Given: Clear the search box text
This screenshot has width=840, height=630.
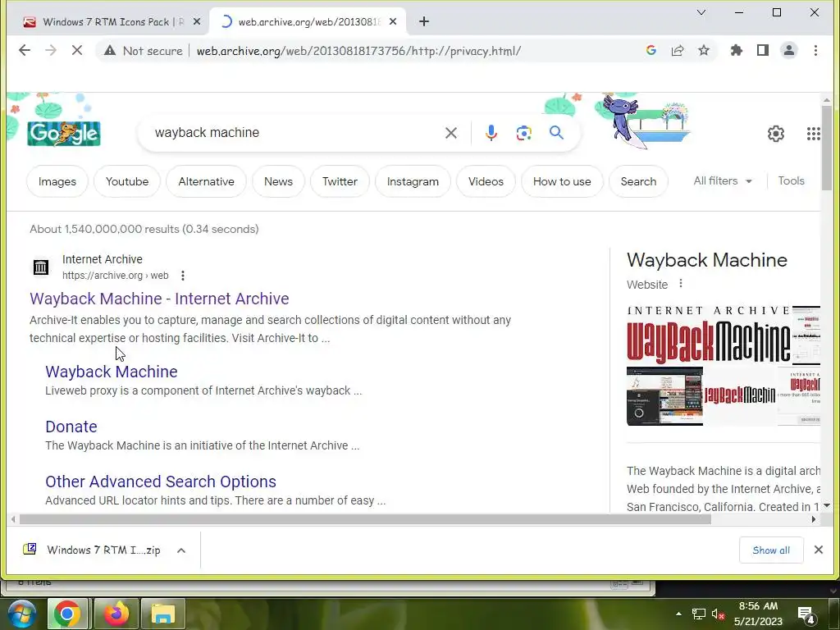Looking at the screenshot, I should 451,133.
